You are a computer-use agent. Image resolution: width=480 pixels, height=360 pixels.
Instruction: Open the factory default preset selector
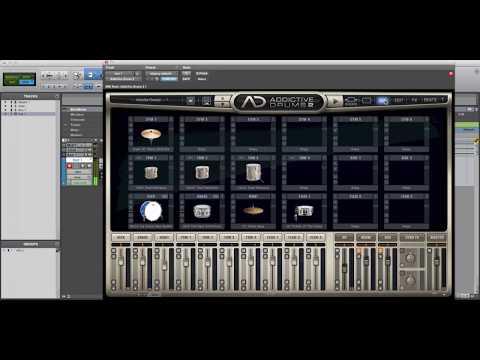point(162,74)
